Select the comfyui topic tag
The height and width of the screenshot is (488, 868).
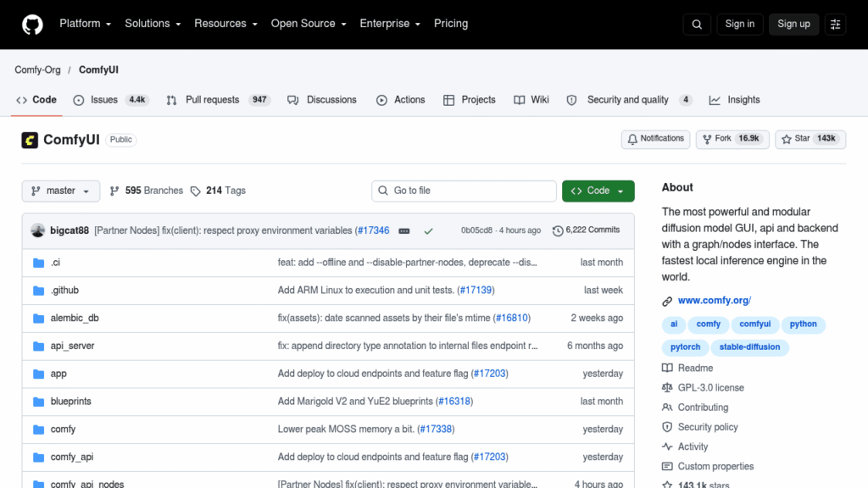click(754, 324)
